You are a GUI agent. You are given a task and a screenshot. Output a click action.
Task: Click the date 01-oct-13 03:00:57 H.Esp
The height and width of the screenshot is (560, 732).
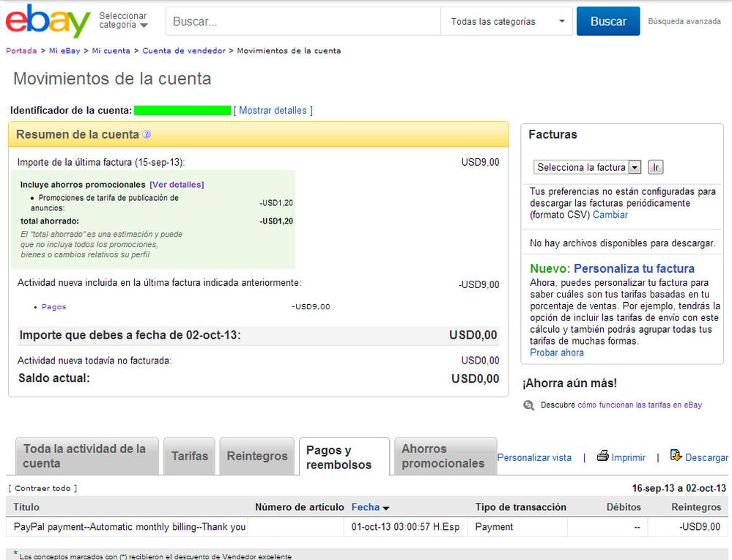coord(405,527)
